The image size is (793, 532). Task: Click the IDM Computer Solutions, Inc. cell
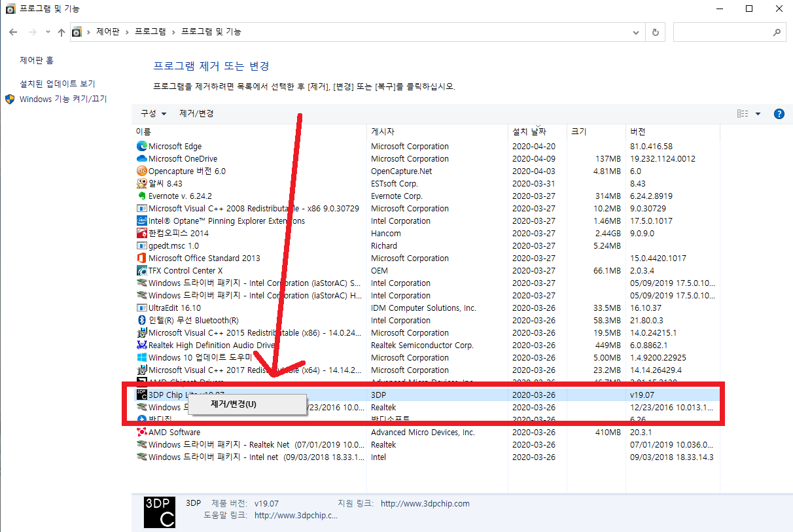(x=423, y=308)
